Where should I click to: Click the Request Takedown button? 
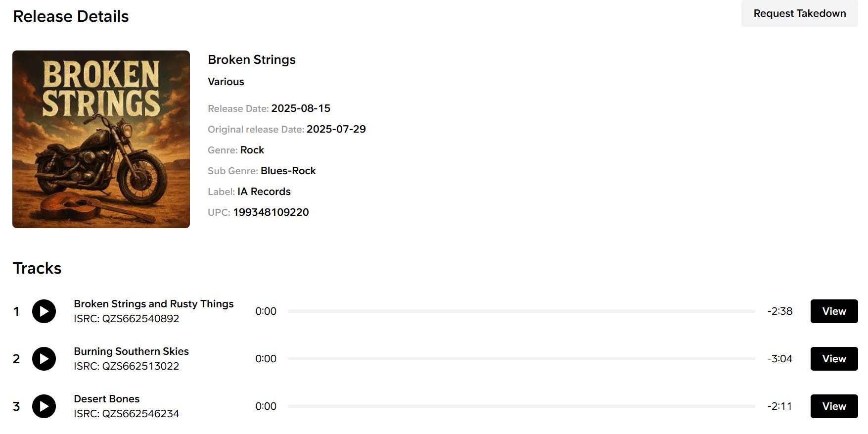click(799, 13)
